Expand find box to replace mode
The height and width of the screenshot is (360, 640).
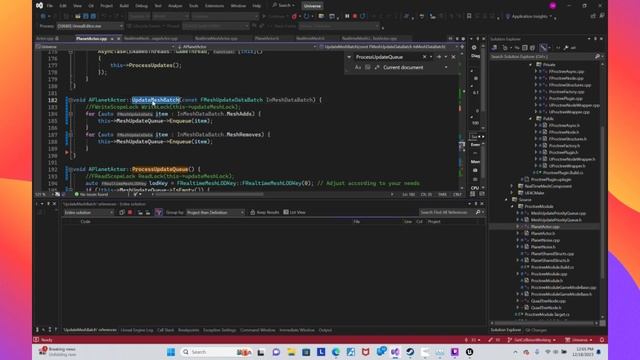pos(349,57)
